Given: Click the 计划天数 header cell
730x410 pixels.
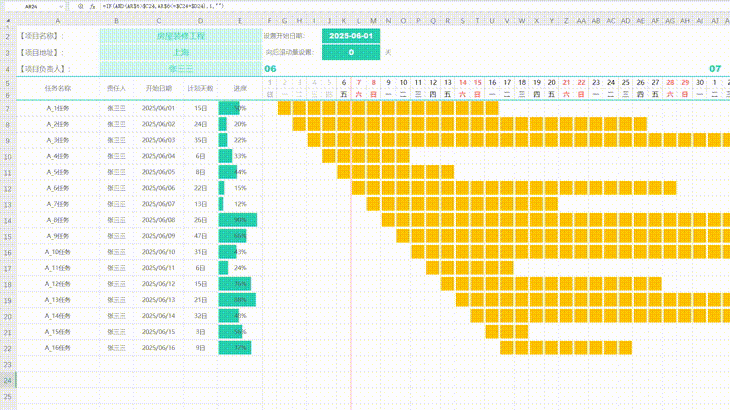Looking at the screenshot, I should point(201,88).
